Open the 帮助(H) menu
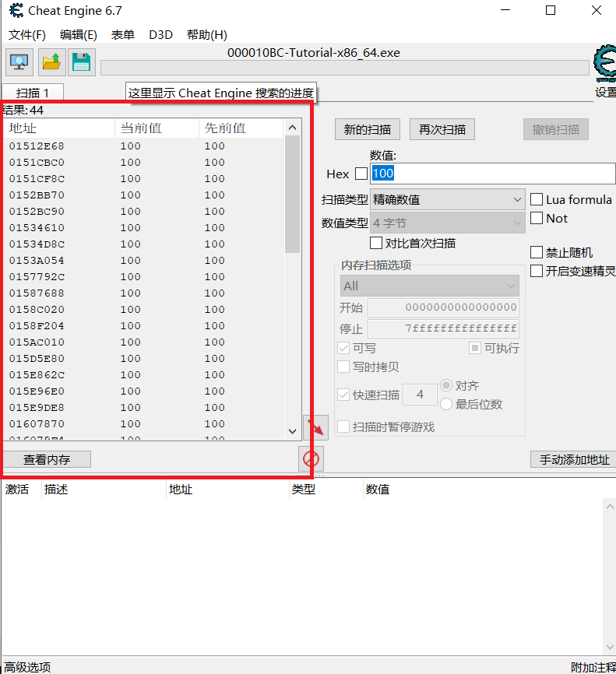The height and width of the screenshot is (674, 616). pyautogui.click(x=206, y=35)
